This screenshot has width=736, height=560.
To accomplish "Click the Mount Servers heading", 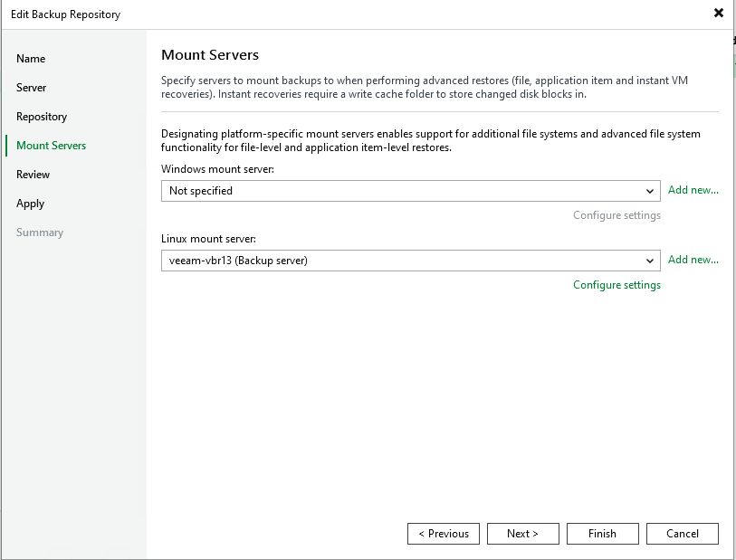I will (x=210, y=55).
